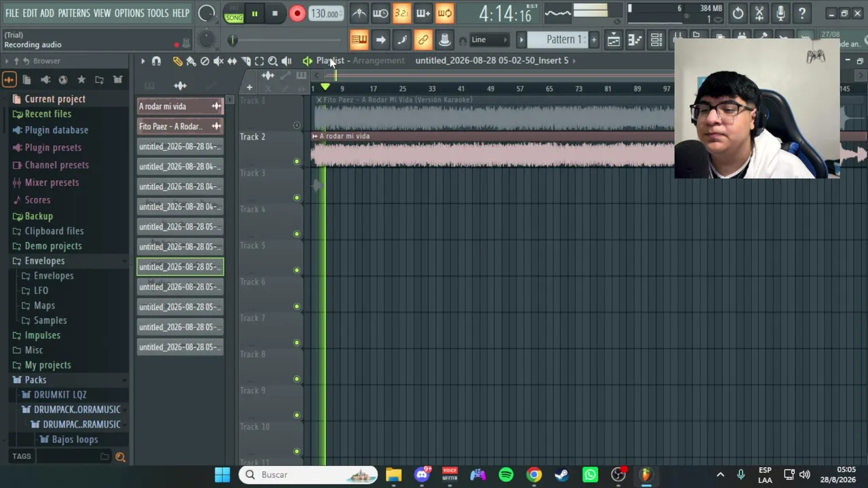This screenshot has width=868, height=488.
Task: Toggle wait for input before playing
Action: (x=380, y=13)
